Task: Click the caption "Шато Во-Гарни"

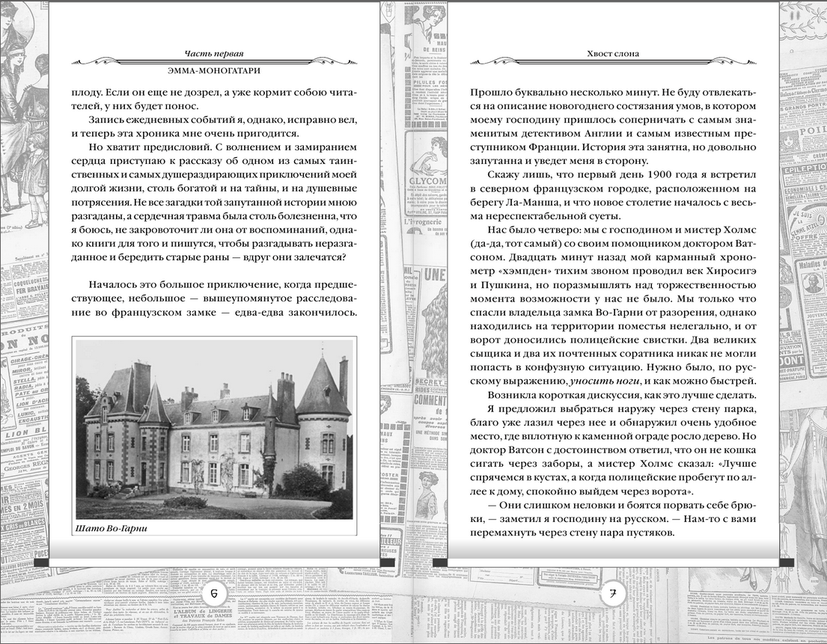Action: click(x=112, y=530)
